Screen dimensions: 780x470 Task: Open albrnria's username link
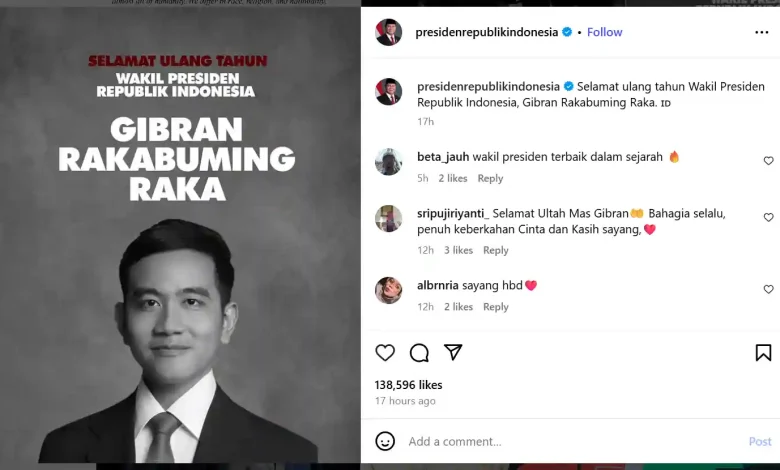[x=438, y=285]
